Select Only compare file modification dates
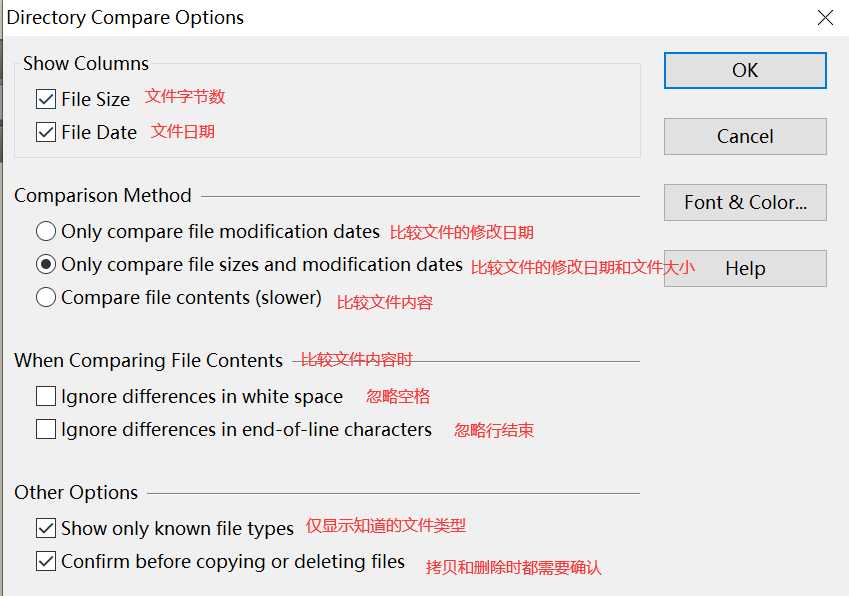 pyautogui.click(x=46, y=232)
